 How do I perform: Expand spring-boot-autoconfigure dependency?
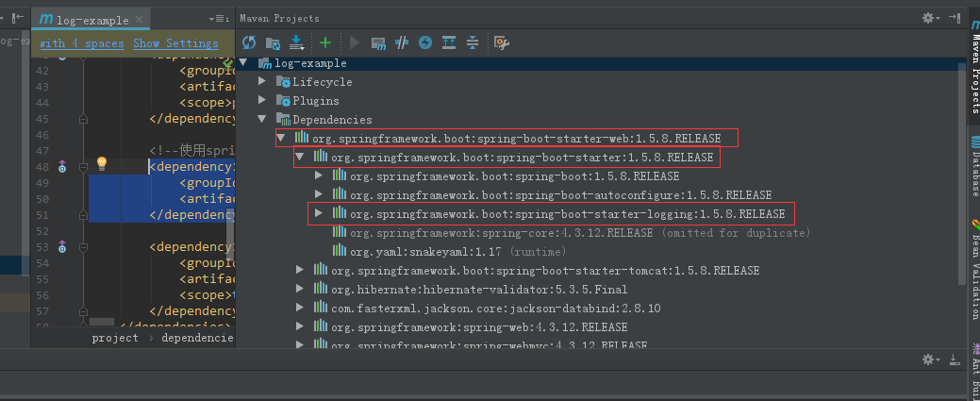pyautogui.click(x=319, y=194)
